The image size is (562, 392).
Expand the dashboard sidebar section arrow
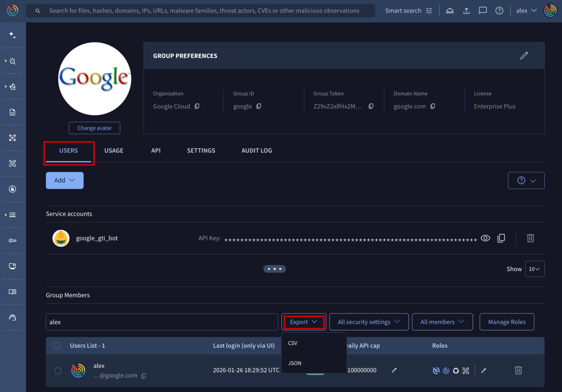coord(6,215)
